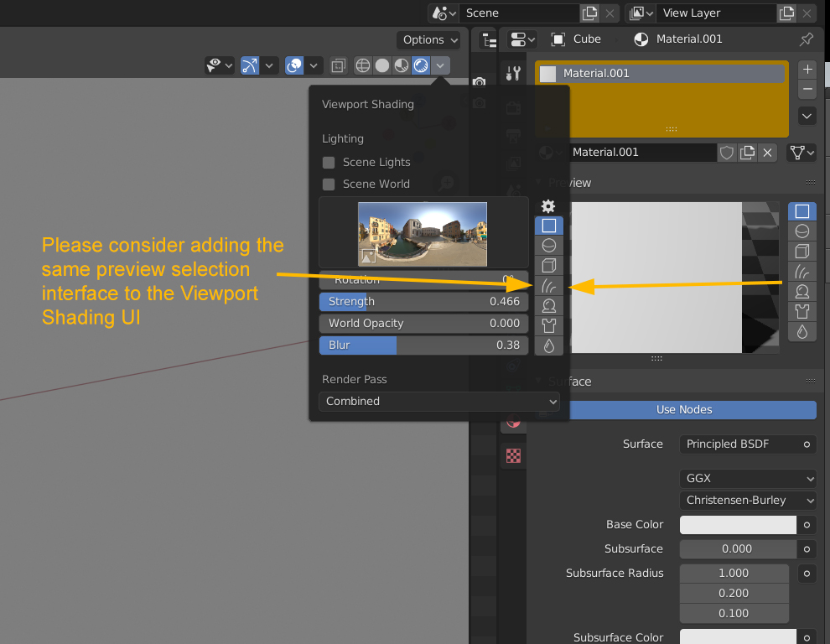Create a new scene with the Scene copy icon
The width and height of the screenshot is (830, 644).
coord(589,13)
